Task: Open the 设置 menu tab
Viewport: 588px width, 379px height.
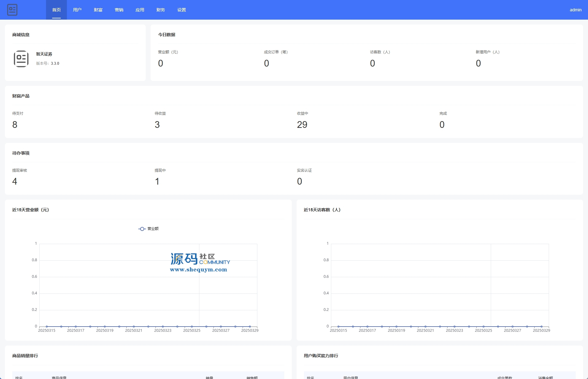Action: tap(182, 10)
